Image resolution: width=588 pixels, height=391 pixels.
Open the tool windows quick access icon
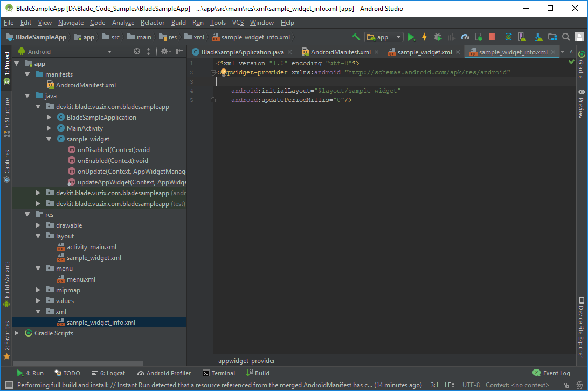9,385
